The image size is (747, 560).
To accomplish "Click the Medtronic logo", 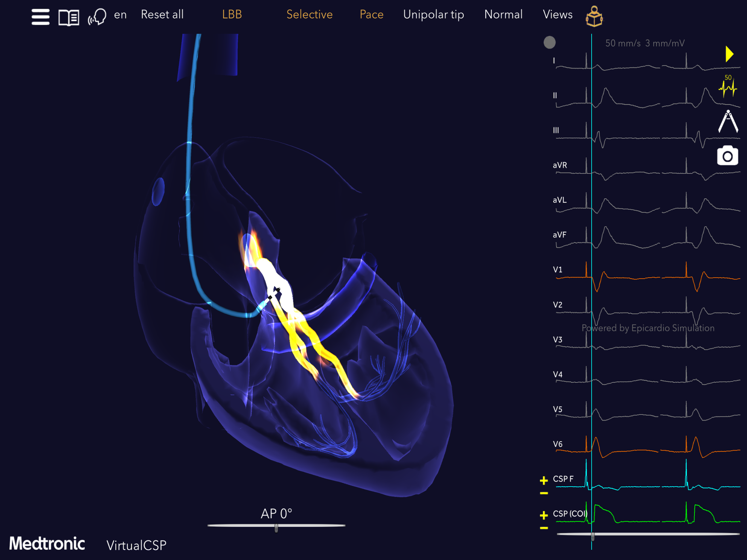I will pyautogui.click(x=47, y=543).
